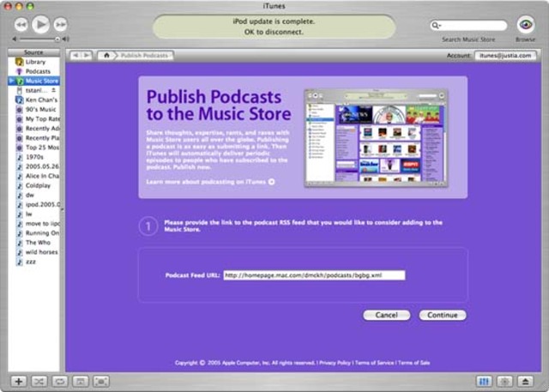Open the ipod.2005 playlist
The height and width of the screenshot is (392, 549).
coord(34,204)
